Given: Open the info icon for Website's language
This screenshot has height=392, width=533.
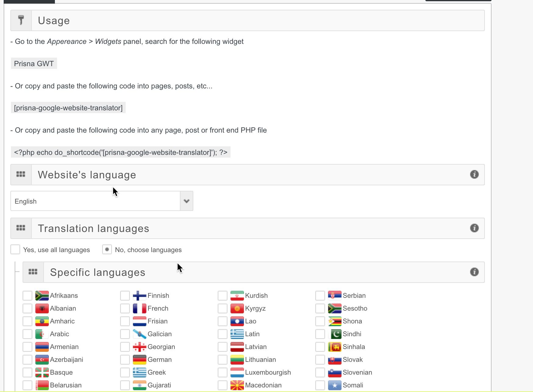Looking at the screenshot, I should 474,175.
